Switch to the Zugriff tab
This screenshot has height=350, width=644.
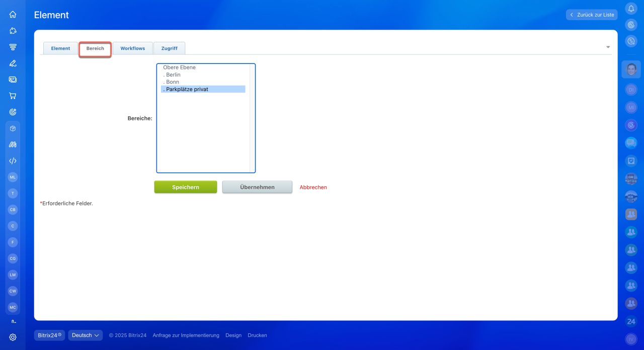click(169, 48)
